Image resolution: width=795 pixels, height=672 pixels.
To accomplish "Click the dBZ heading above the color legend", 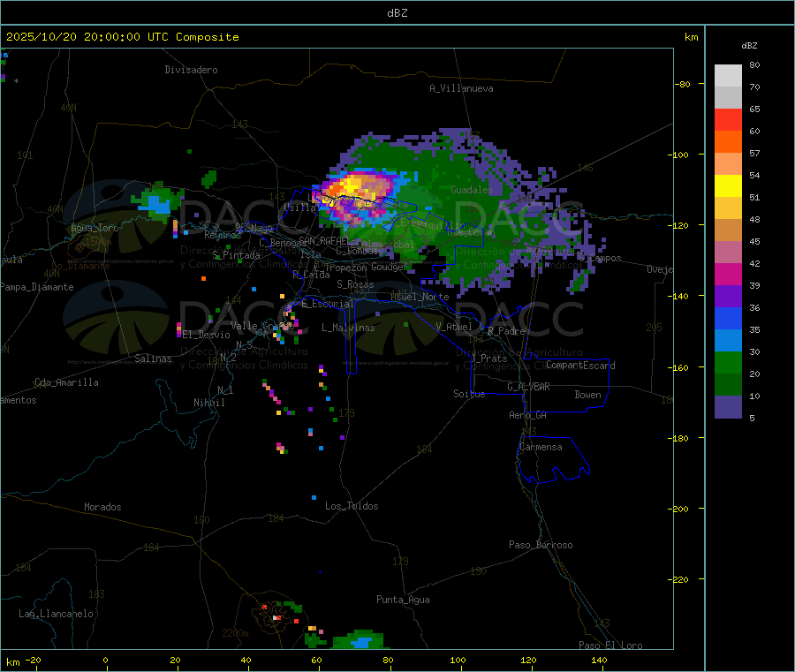I will (x=749, y=46).
